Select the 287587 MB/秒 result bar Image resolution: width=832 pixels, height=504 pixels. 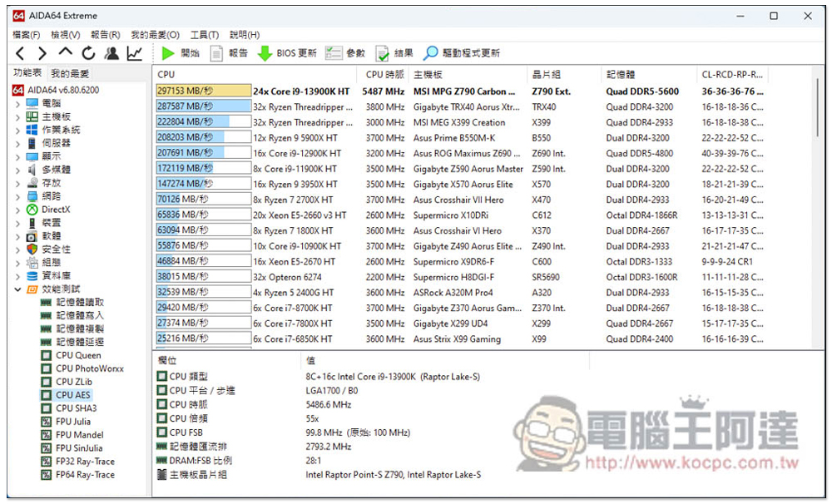tap(203, 106)
